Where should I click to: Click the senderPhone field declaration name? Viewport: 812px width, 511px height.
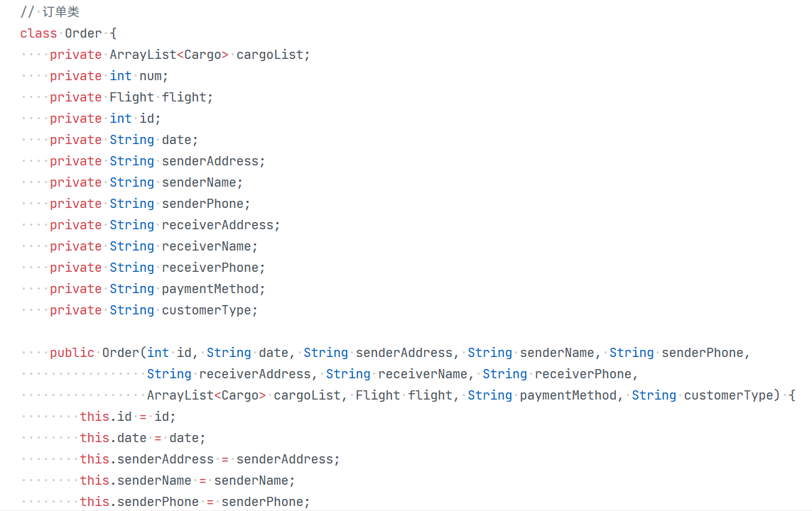click(x=205, y=204)
